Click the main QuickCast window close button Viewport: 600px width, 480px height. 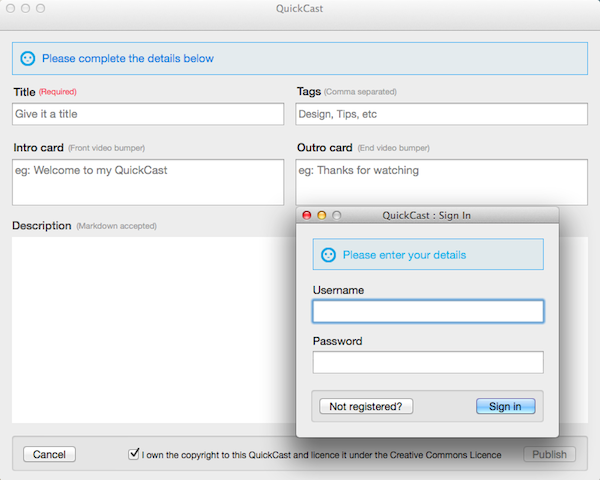tap(11, 8)
